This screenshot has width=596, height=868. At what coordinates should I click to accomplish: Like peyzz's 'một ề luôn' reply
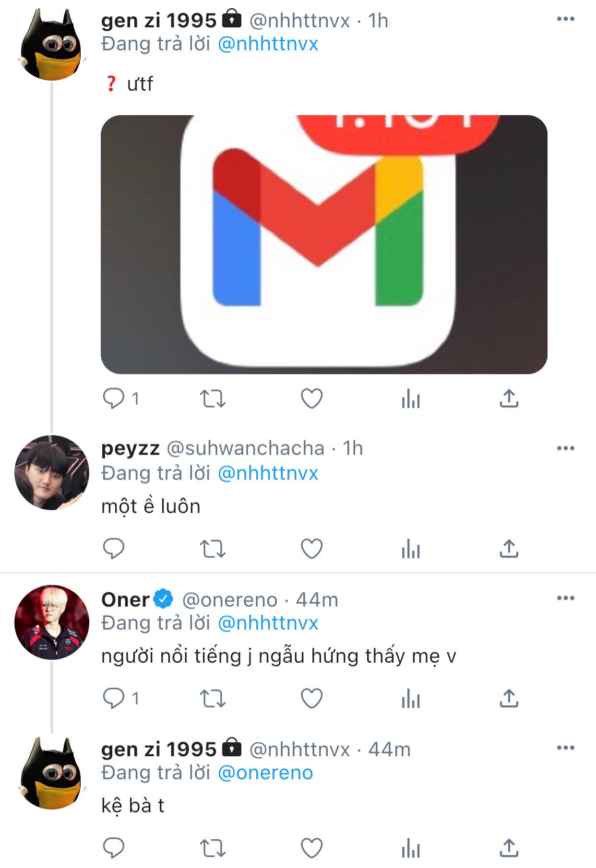tap(311, 549)
